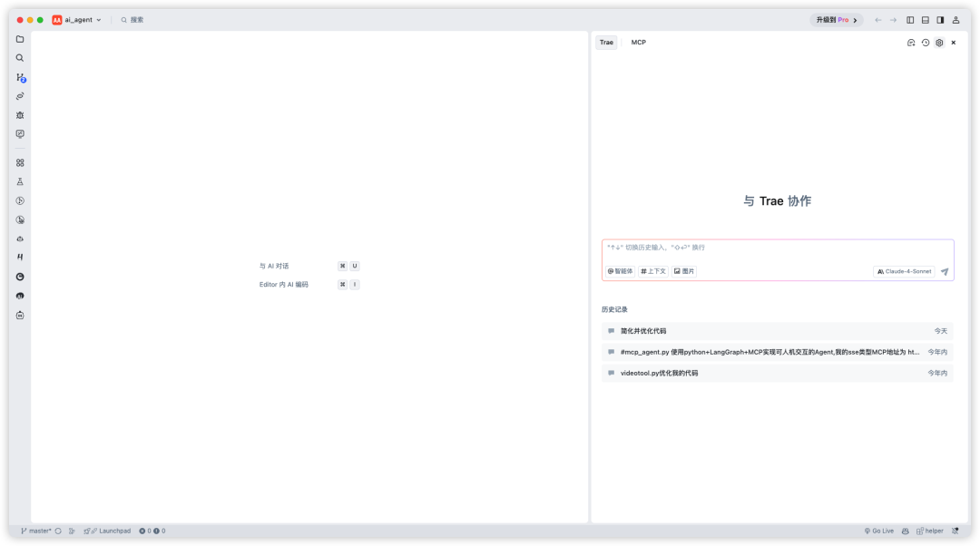Open the remote monitor icon in sidebar
Image resolution: width=980 pixels, height=546 pixels.
click(x=20, y=133)
